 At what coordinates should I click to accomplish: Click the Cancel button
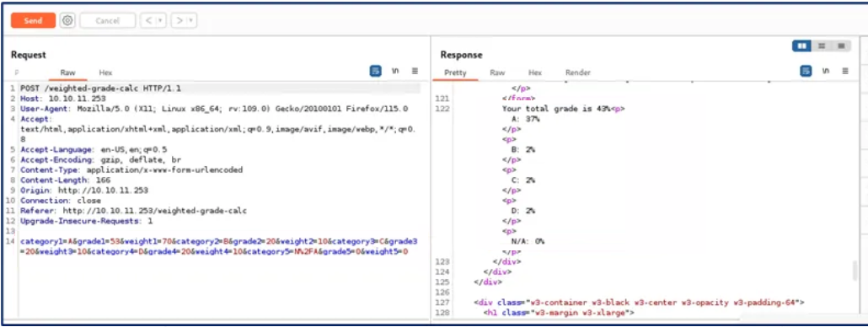(x=107, y=21)
